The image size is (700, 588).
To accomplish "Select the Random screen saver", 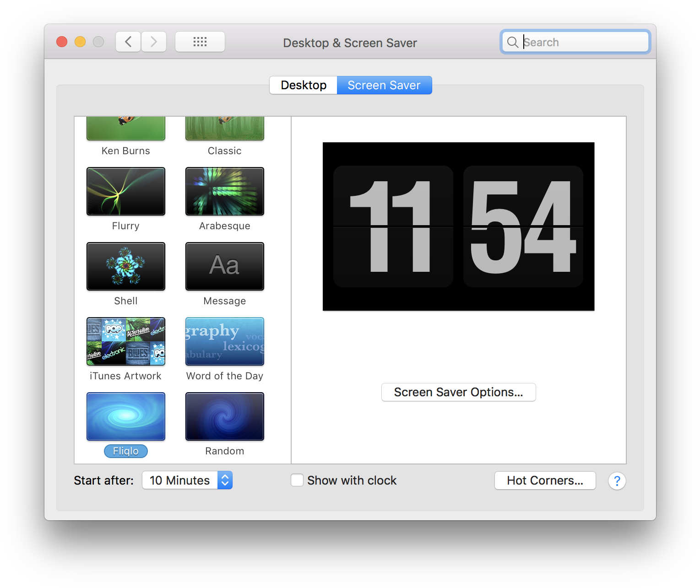I will tap(224, 416).
